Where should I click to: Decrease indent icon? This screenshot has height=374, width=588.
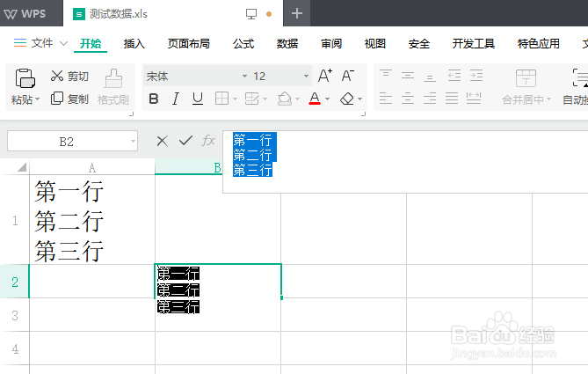point(454,76)
